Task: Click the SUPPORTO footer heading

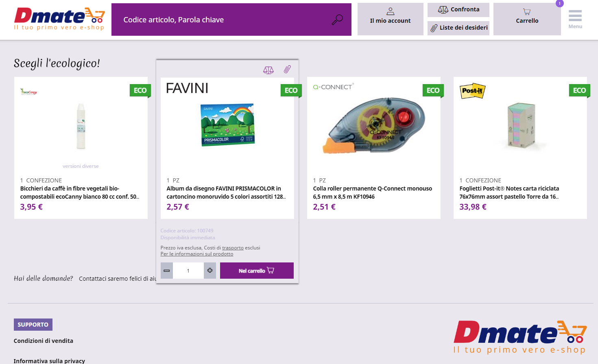Action: 33,325
